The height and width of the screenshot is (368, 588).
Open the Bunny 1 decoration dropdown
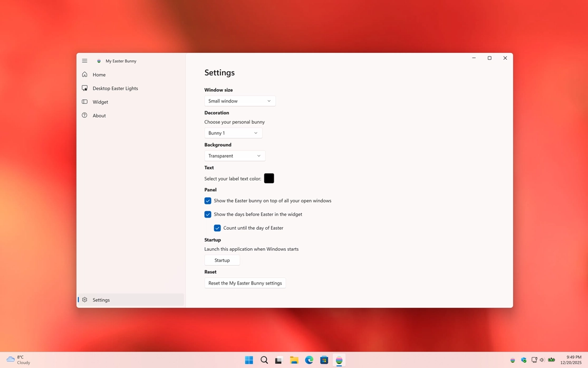[x=233, y=133]
